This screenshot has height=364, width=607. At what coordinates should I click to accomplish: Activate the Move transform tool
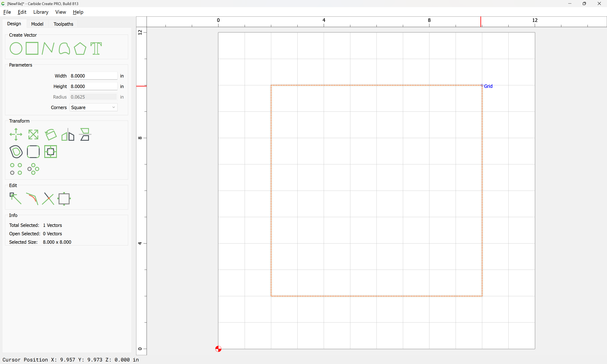pyautogui.click(x=16, y=134)
